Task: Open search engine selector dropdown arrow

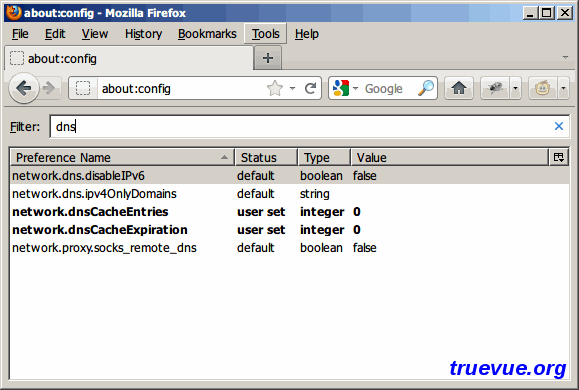Action: pos(356,88)
